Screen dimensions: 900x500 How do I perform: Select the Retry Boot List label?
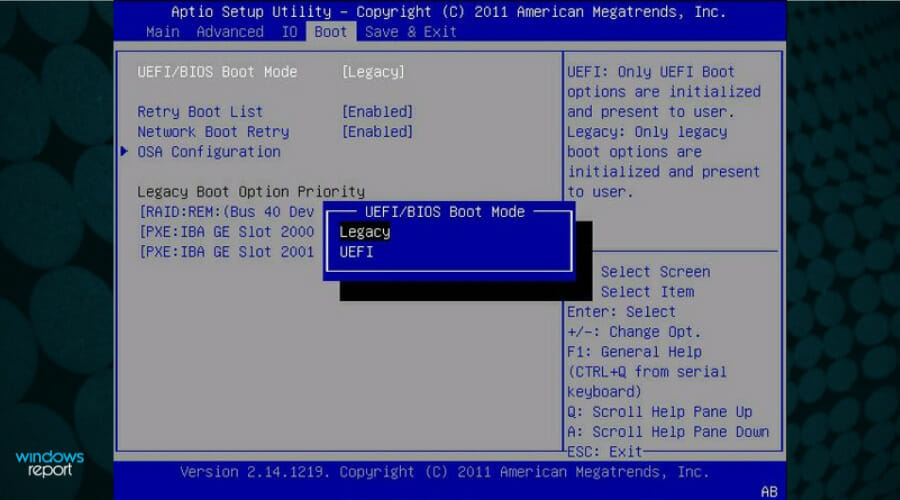click(x=200, y=111)
